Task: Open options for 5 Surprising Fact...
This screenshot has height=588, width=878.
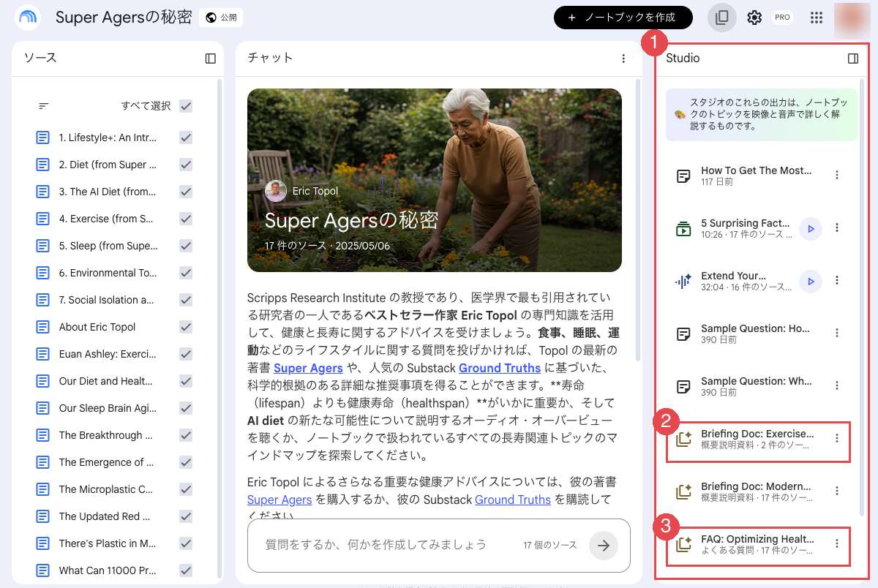Action: point(838,227)
